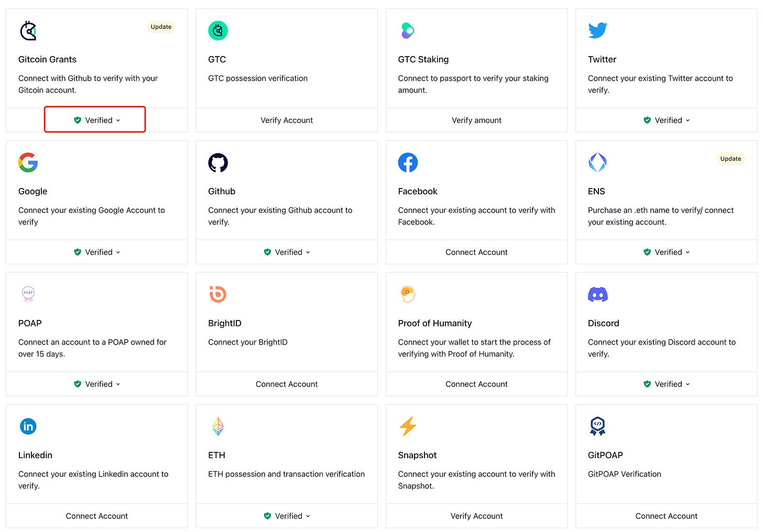Expand the Verified dropdown for Discord
The image size is (763, 532).
[x=667, y=384]
